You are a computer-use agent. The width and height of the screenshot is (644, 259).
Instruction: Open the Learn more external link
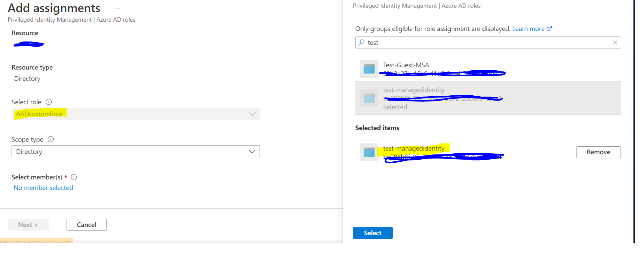click(532, 29)
